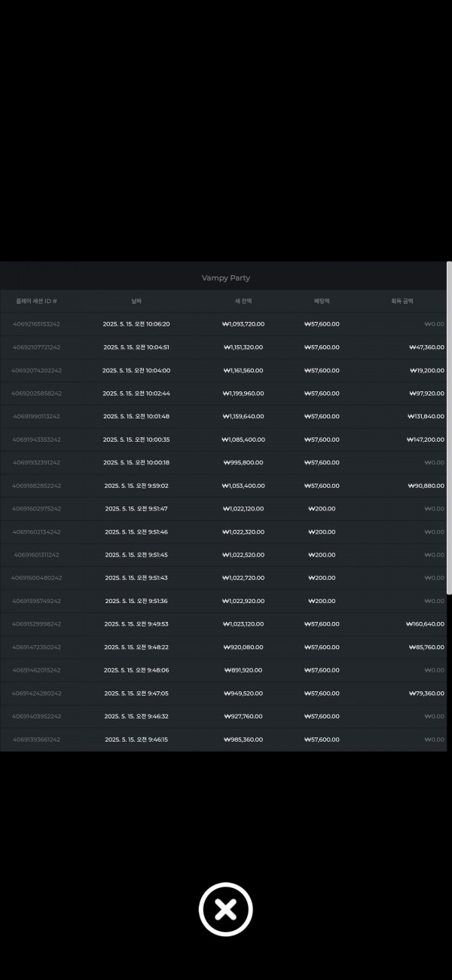This screenshot has width=452, height=980.
Task: Select session ID 40691403952242
Action: point(37,716)
